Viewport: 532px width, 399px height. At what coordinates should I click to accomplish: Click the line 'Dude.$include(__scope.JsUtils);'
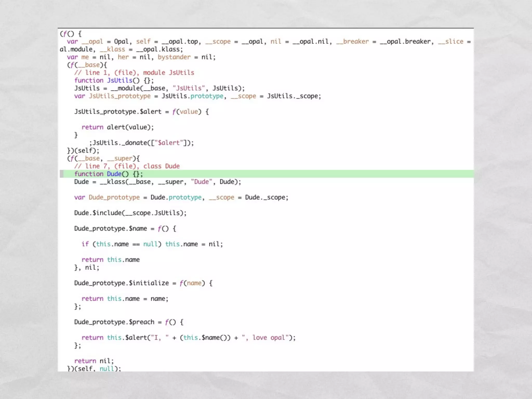(130, 213)
